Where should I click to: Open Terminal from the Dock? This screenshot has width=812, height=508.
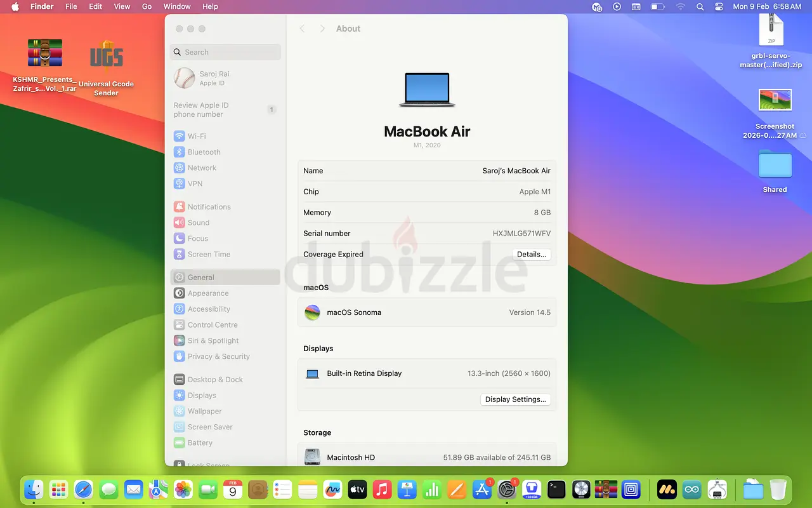556,490
